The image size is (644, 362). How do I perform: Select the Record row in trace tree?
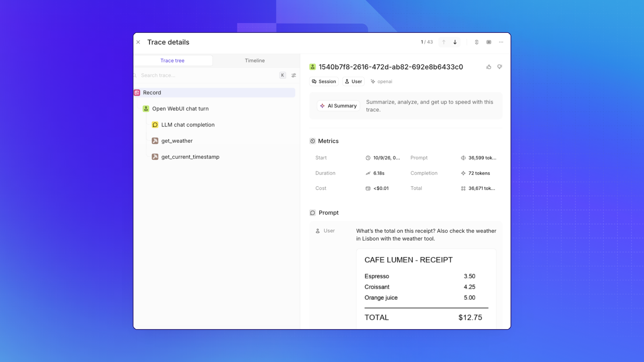(x=215, y=93)
